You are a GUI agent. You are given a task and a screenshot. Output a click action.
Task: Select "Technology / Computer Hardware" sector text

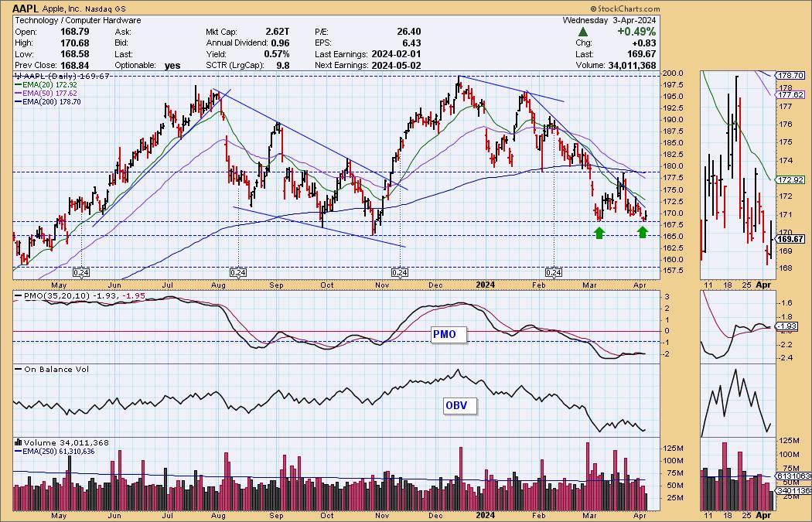click(77, 20)
